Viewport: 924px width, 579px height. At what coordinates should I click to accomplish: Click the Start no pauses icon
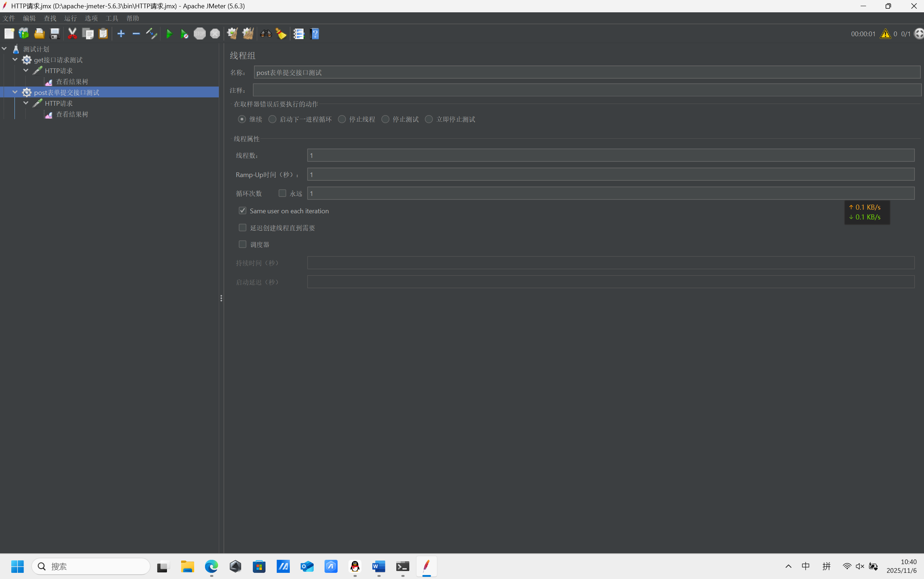coord(184,34)
